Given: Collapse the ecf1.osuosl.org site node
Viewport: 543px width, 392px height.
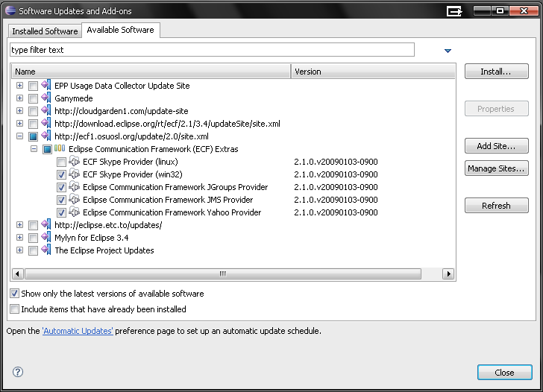Looking at the screenshot, I should (x=19, y=136).
